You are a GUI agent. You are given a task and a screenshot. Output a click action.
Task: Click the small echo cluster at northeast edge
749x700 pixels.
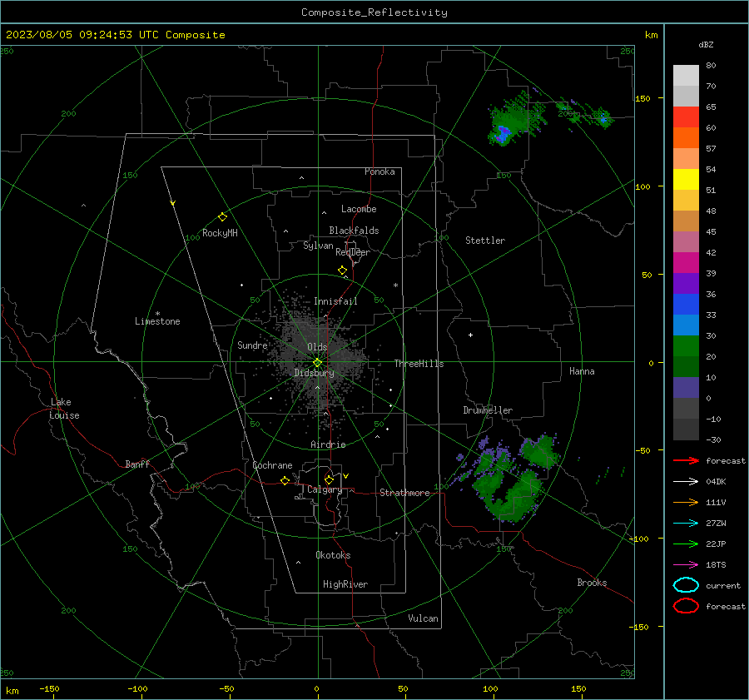tap(586, 113)
